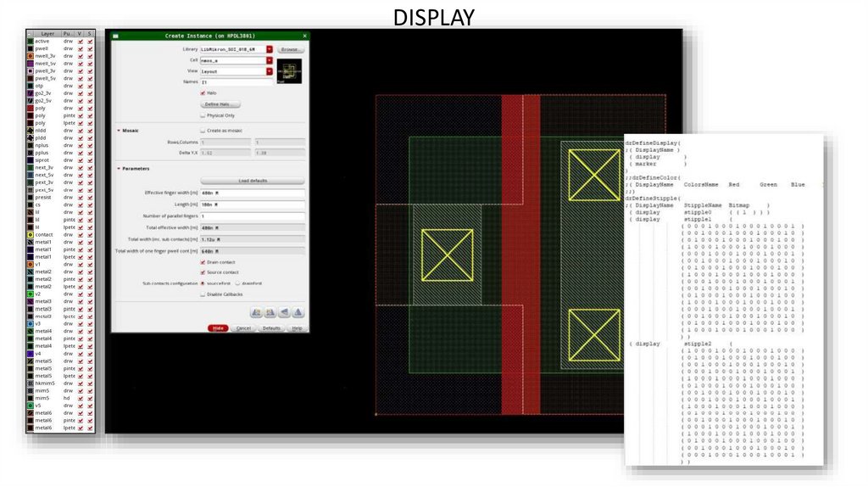The width and height of the screenshot is (868, 487).
Task: Select the sourceFirst radio button
Action: click(x=203, y=283)
